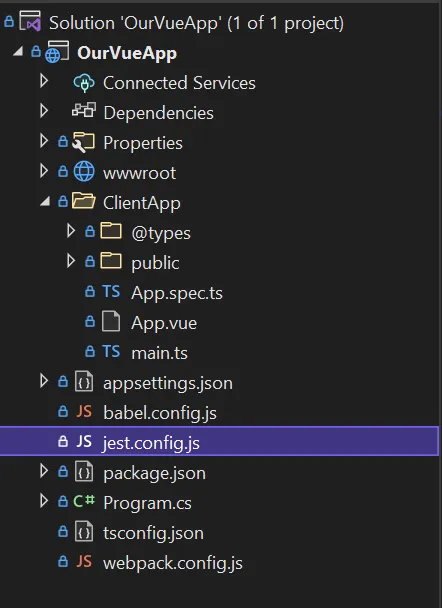The height and width of the screenshot is (608, 442).
Task: Click the Connected Services cloud icon
Action: click(84, 82)
